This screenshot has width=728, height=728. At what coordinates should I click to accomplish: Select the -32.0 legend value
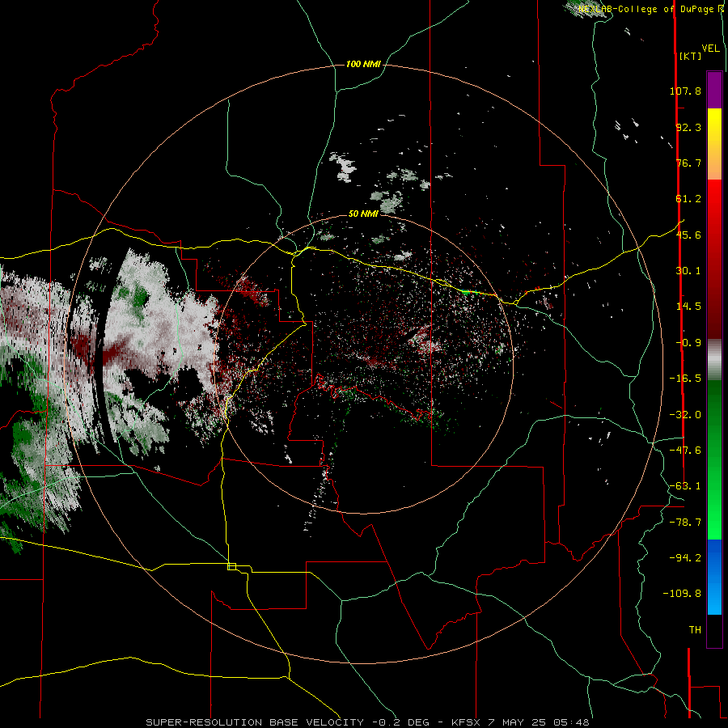[685, 415]
